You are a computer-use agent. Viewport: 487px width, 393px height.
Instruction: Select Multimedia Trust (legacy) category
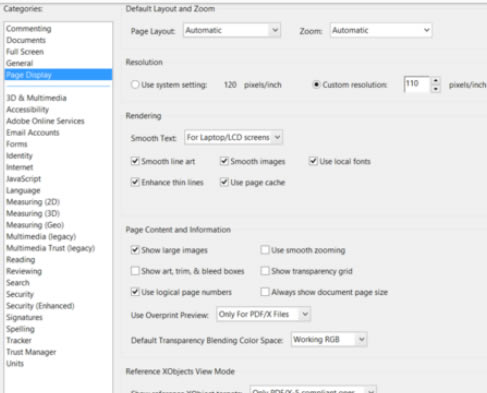click(51, 248)
